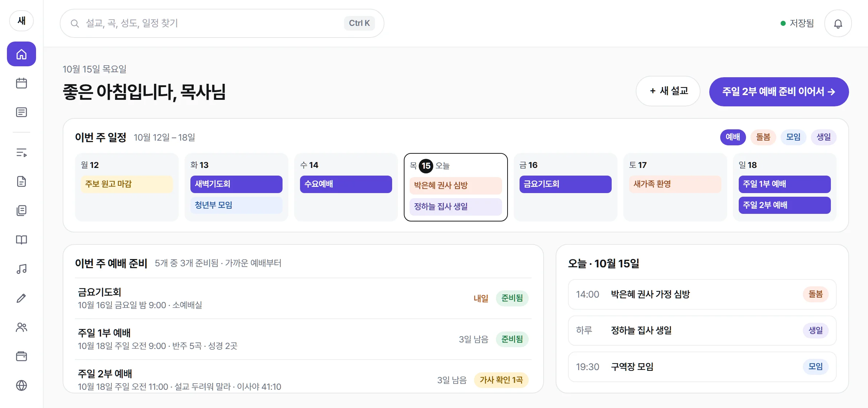The width and height of the screenshot is (868, 408).
Task: Open the pencil edit icon in sidebar
Action: pos(21,298)
